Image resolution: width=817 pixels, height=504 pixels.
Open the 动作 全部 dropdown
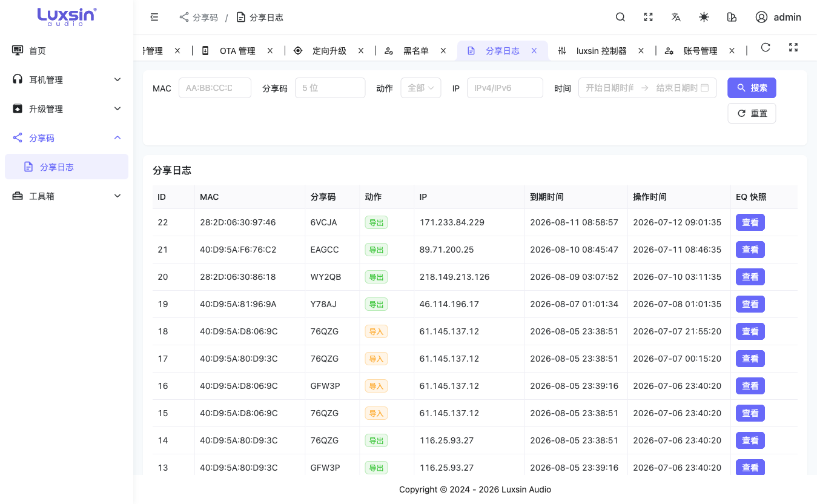pos(421,88)
